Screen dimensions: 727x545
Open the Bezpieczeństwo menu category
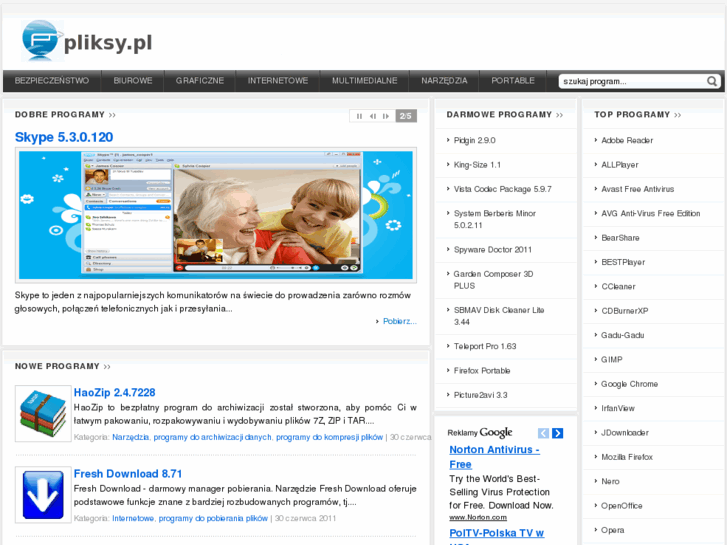(52, 81)
